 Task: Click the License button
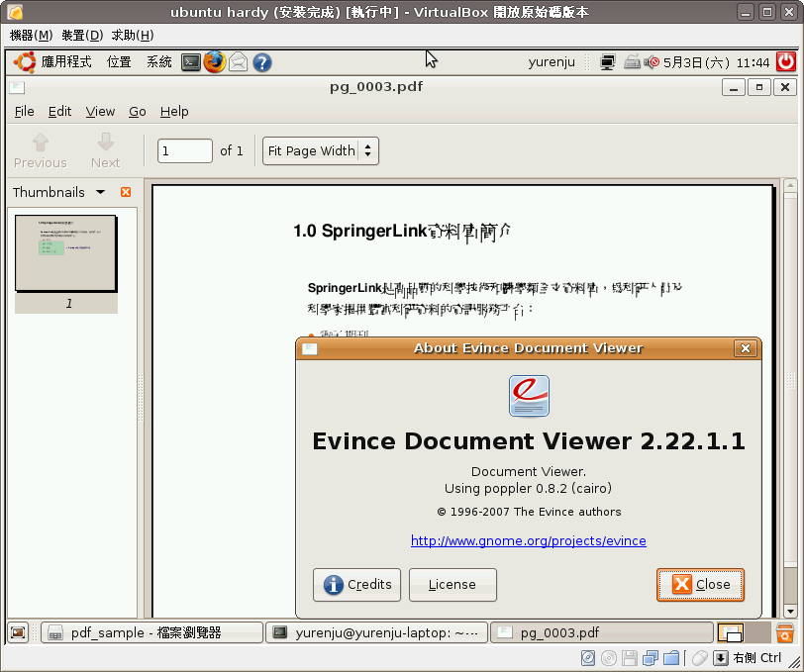[452, 585]
